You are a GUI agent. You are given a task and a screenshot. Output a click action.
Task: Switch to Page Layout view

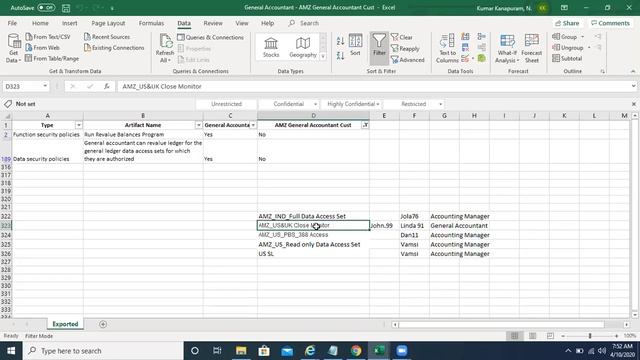click(532, 336)
